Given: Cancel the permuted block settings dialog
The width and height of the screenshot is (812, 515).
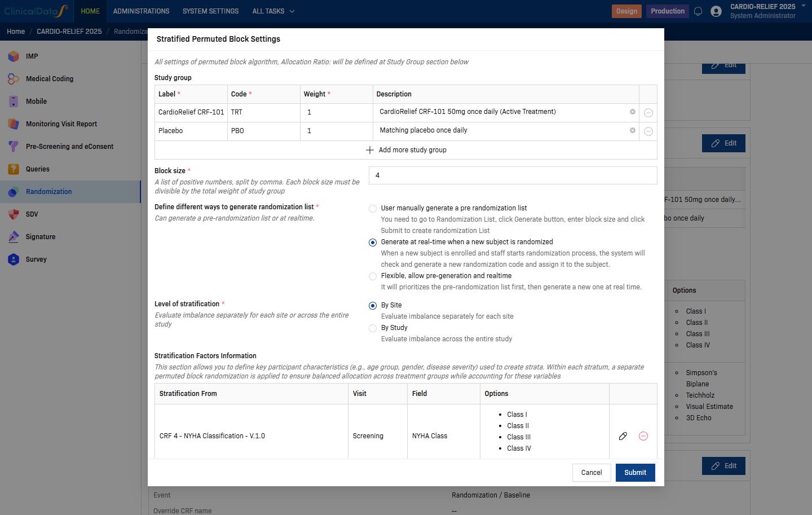Looking at the screenshot, I should pos(592,473).
